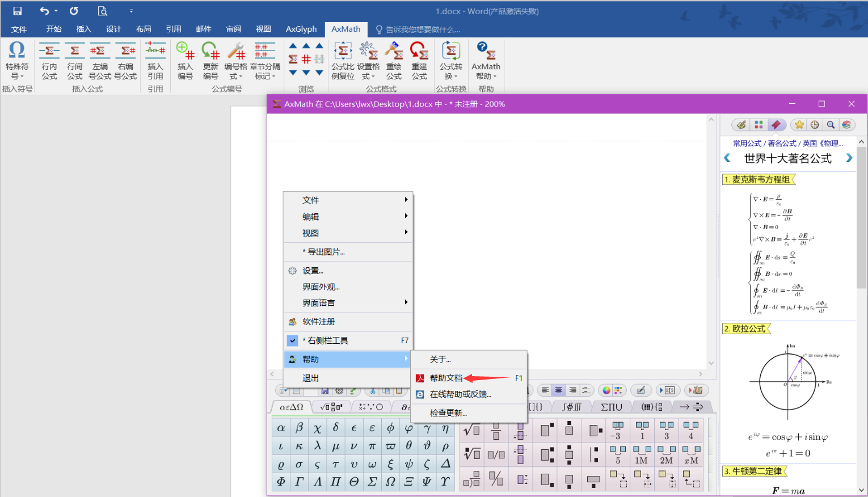Select the align-left button in AxMath toolbar
Screen dimensions: 868x497
pyautogui.click(x=545, y=390)
